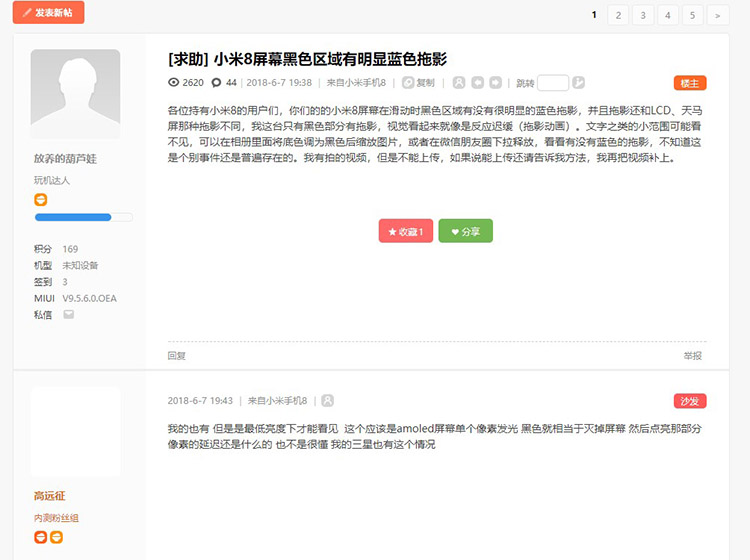Click the red 沙发 badge
This screenshot has width=750, height=560.
pyautogui.click(x=690, y=401)
